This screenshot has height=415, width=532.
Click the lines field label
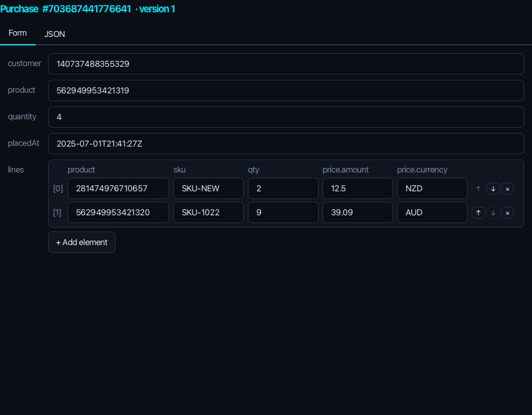pos(16,169)
